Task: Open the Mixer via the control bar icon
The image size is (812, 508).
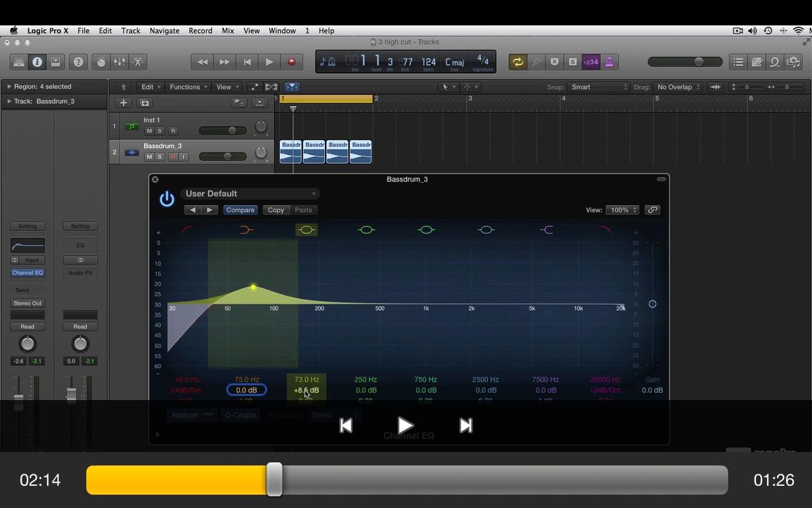Action: [x=119, y=62]
